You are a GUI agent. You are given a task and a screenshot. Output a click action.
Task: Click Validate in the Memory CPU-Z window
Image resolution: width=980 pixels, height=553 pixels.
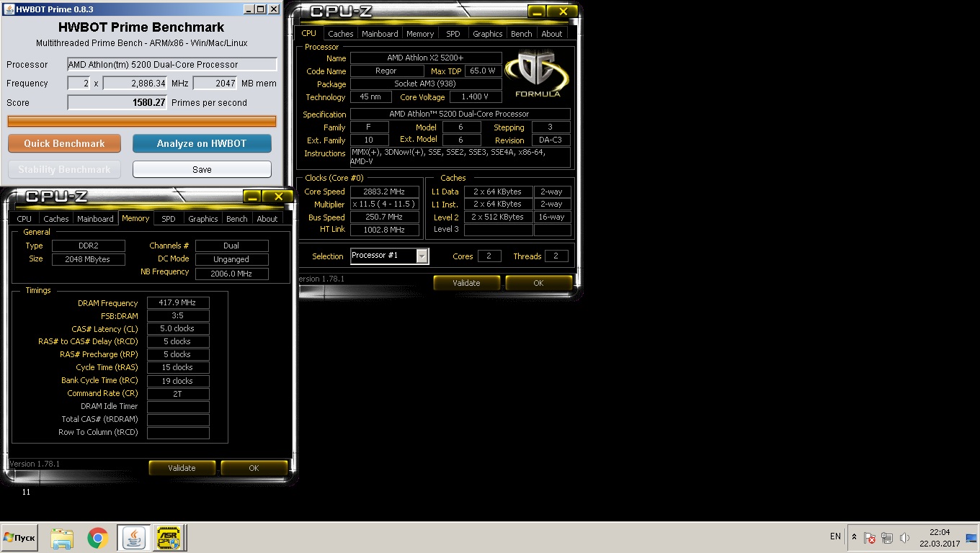[182, 468]
